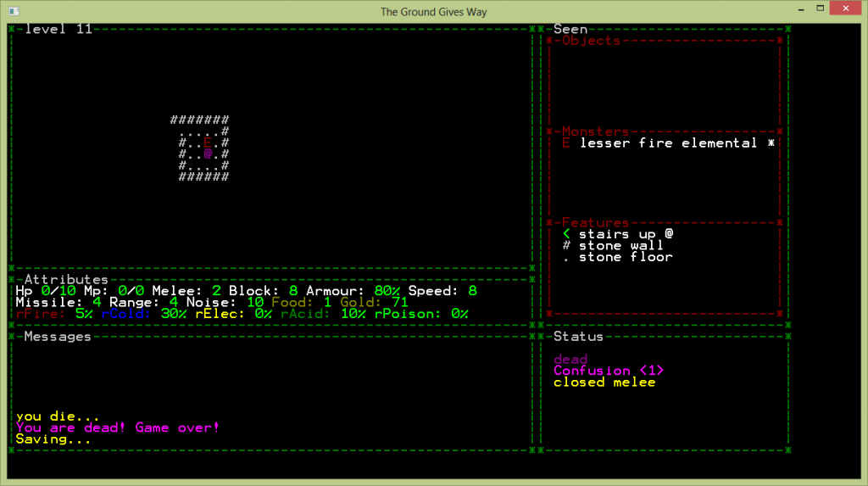Viewport: 868px width, 486px height.
Task: Click the Noise: 10 attribute
Action: [x=225, y=303]
